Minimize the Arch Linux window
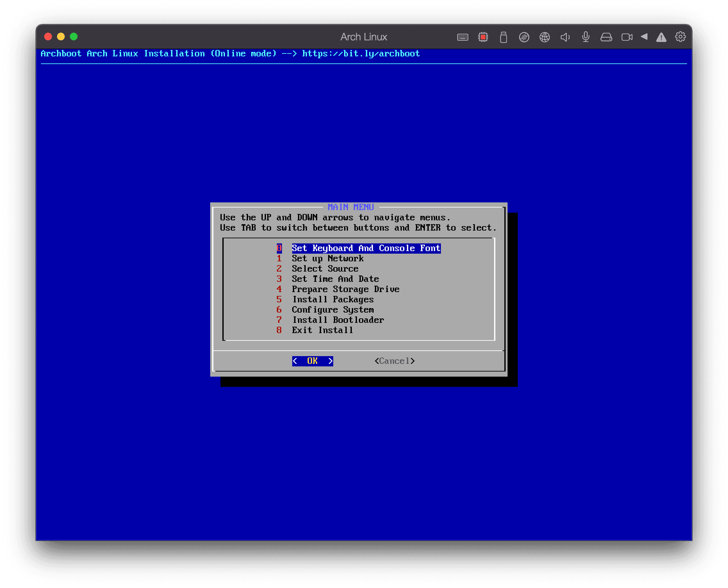This screenshot has width=728, height=588. pos(61,37)
